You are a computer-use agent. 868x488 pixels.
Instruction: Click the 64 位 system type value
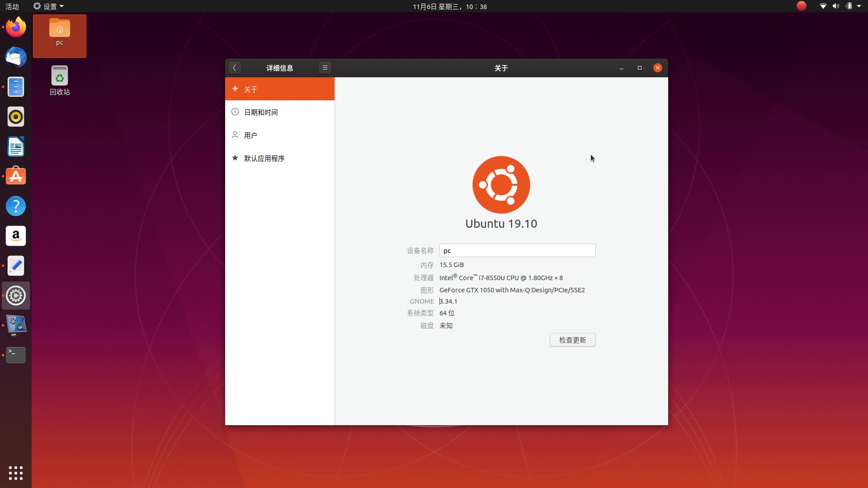(447, 313)
